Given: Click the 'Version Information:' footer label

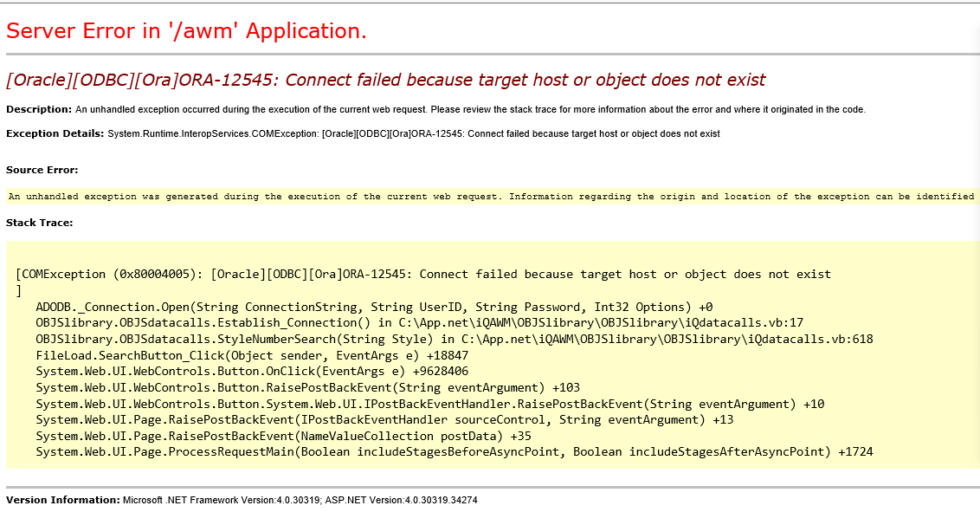Looking at the screenshot, I should [62, 500].
